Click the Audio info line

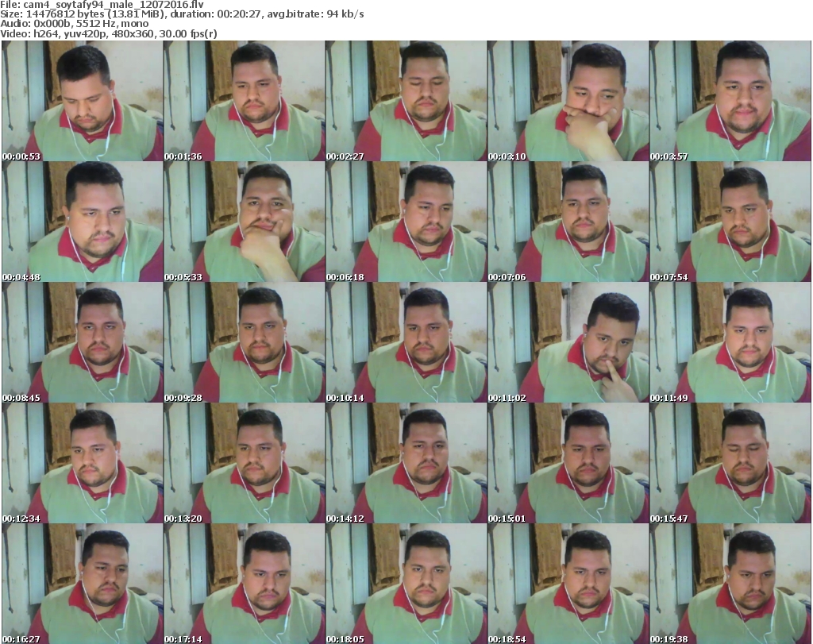74,24
